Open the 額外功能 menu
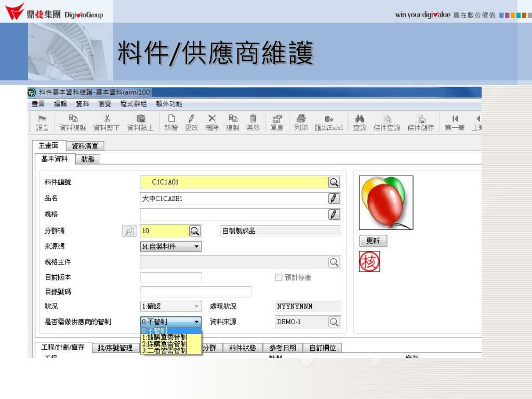Viewport: 532px width, 399px height. point(169,104)
